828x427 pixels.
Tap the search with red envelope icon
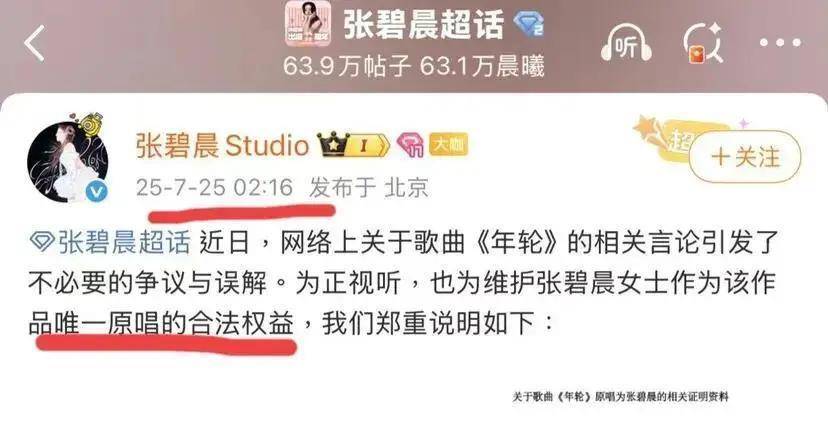pos(704,44)
